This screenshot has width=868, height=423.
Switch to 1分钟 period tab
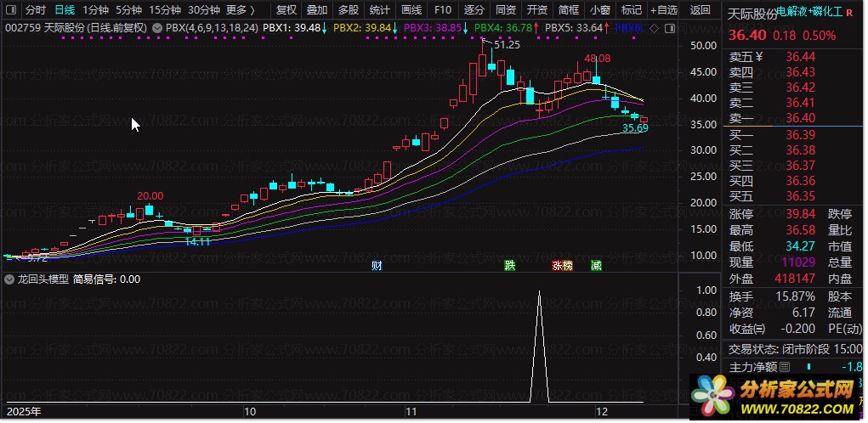(95, 10)
